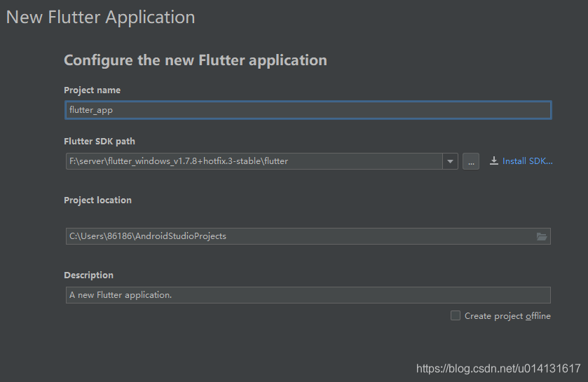Follow the Install SDK... link
Screen dimensions: 588x382
(527, 161)
